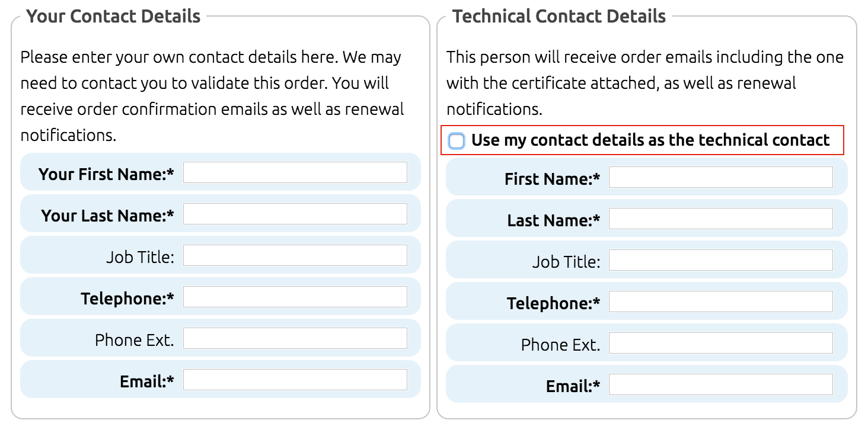Select the Email field under Your Contact Details
The height and width of the screenshot is (430, 868).
[x=295, y=380]
